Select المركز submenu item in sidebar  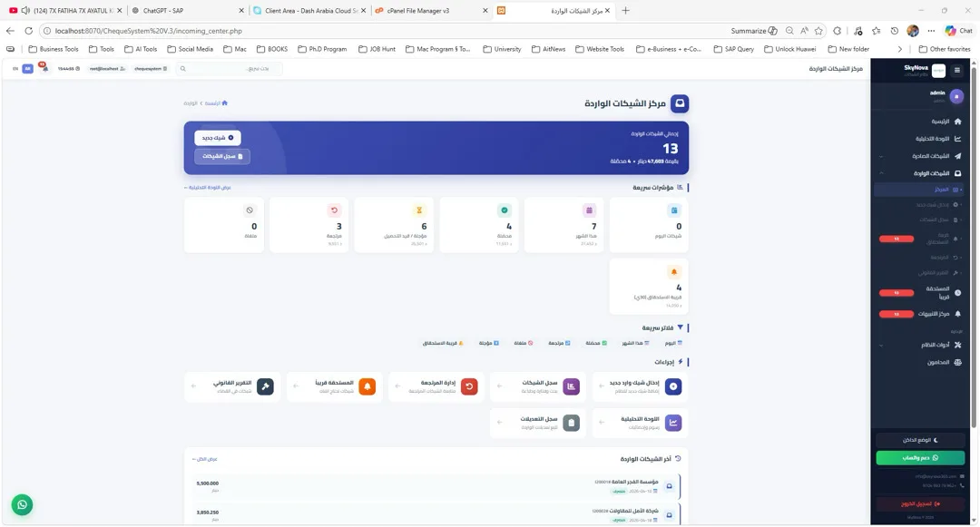918,190
